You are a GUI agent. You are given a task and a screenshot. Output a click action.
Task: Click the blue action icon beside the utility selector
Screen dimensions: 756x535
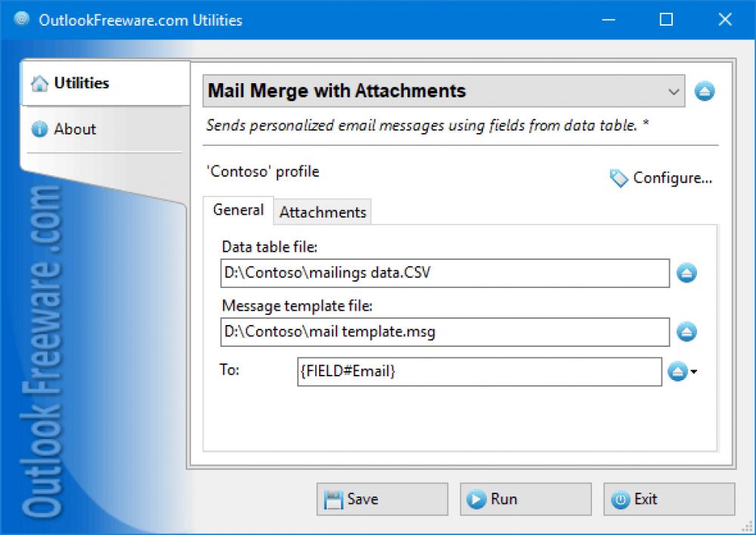click(705, 91)
